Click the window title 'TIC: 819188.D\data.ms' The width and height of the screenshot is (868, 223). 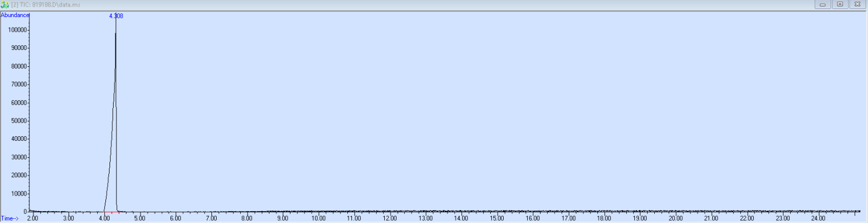coord(50,4)
